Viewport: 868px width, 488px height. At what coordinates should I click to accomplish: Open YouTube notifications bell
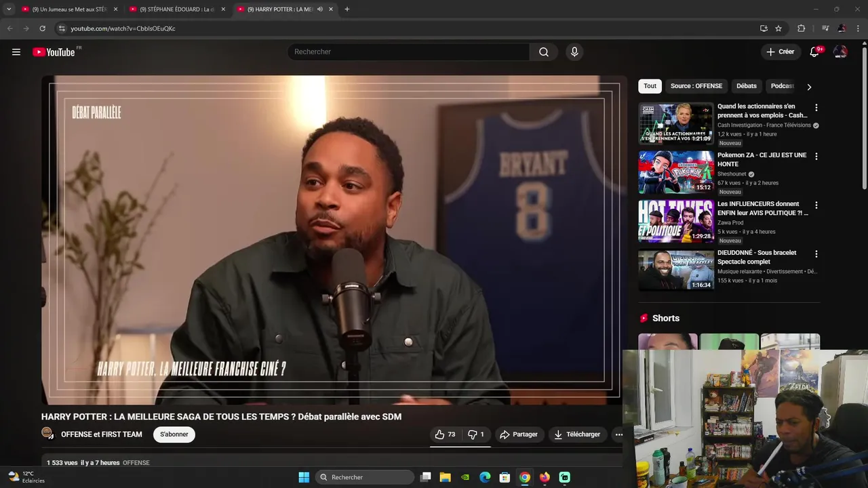[815, 52]
